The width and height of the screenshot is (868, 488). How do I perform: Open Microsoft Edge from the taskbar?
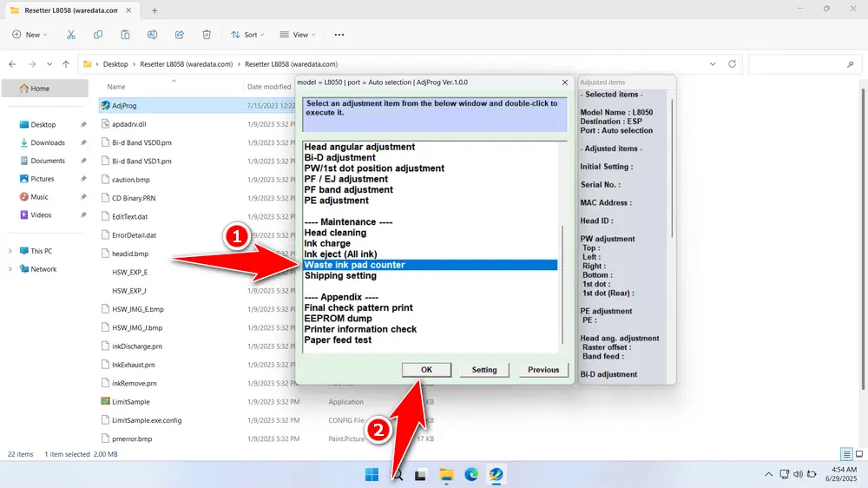coord(471,475)
